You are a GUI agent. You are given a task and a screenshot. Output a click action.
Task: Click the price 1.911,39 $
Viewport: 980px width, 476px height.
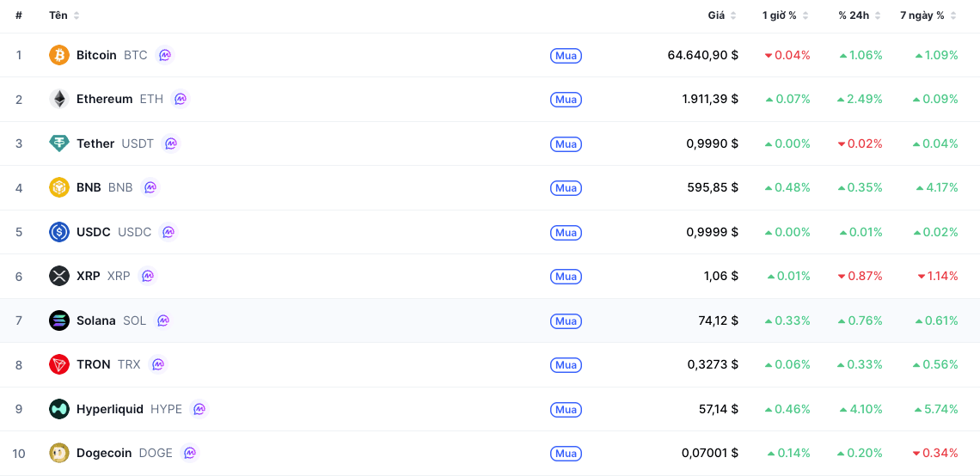[x=710, y=99]
